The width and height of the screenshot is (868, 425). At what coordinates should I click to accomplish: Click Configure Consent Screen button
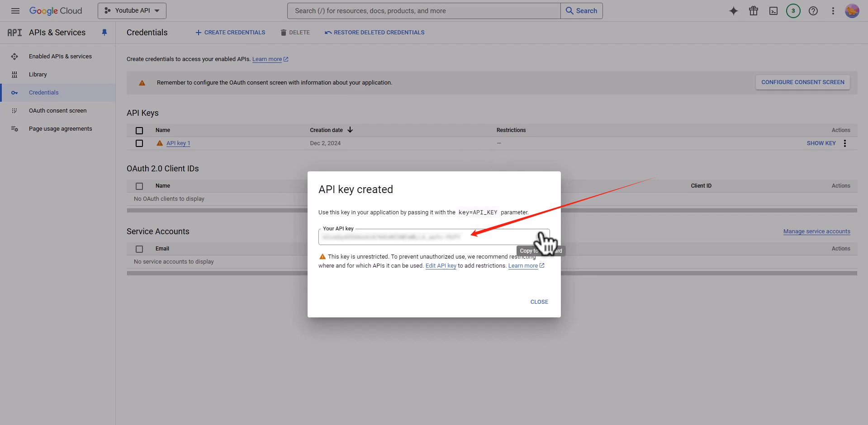coord(802,82)
